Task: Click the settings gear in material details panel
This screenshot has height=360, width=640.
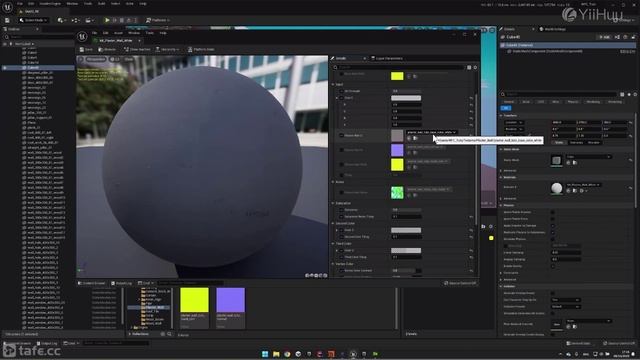Action: click(475, 67)
